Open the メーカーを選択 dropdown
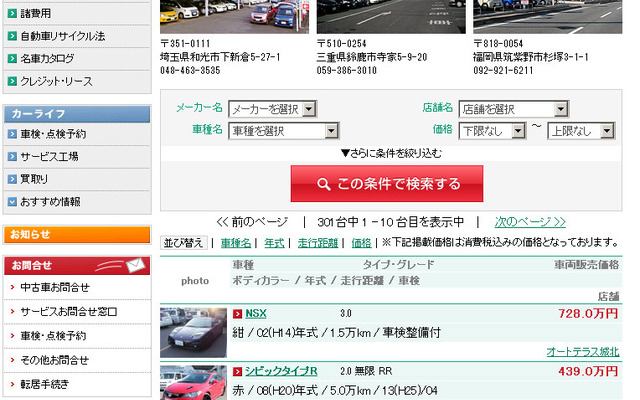Screen dimensions: 640x400 coord(273,109)
